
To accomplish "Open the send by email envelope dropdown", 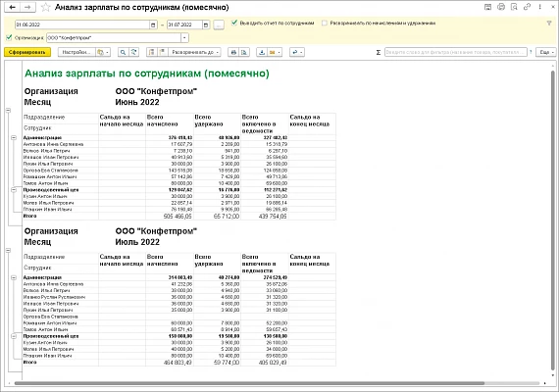I will (x=275, y=52).
